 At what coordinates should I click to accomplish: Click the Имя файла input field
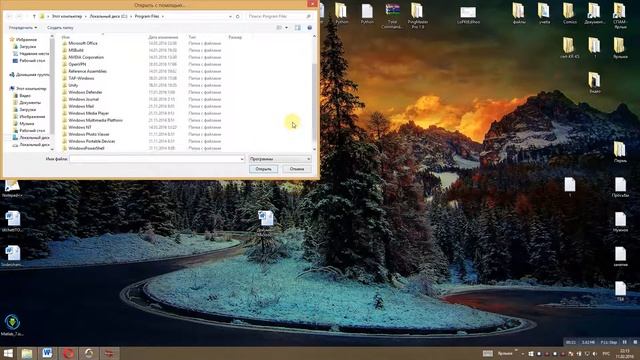(157, 159)
